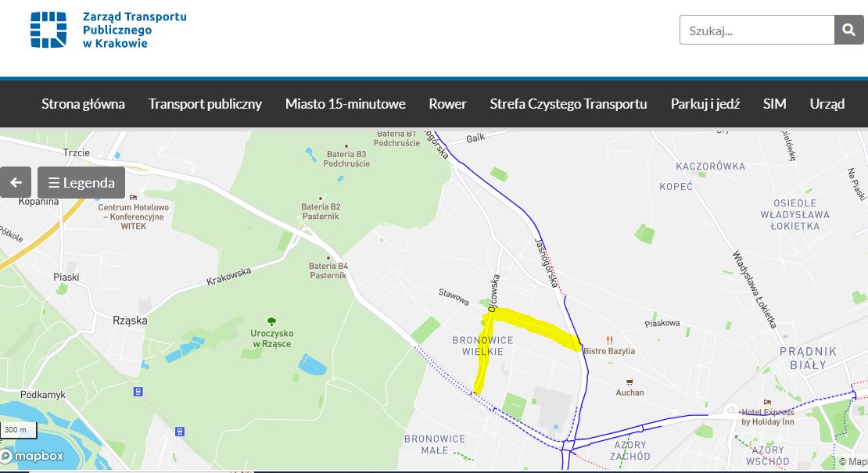Click the magnifier search button

click(x=848, y=30)
